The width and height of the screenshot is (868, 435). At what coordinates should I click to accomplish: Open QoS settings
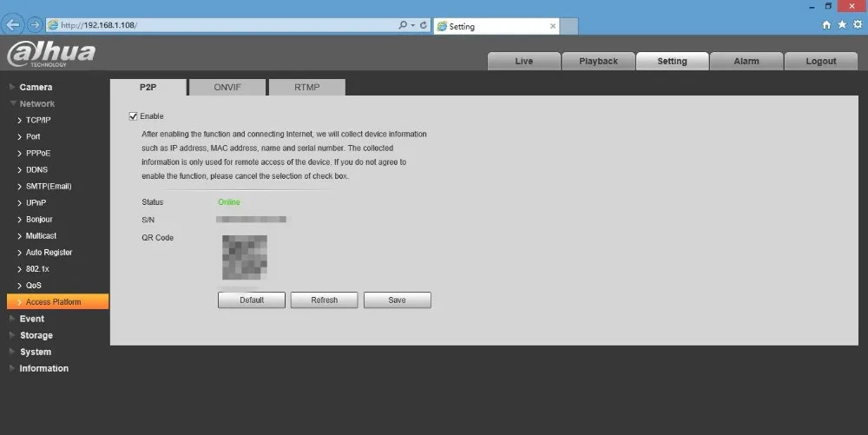click(x=33, y=286)
